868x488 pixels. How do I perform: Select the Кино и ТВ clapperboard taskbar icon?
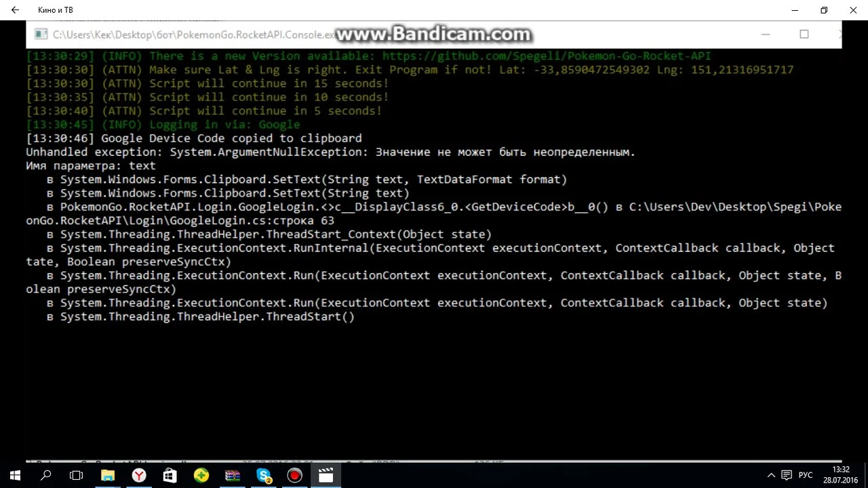click(326, 475)
